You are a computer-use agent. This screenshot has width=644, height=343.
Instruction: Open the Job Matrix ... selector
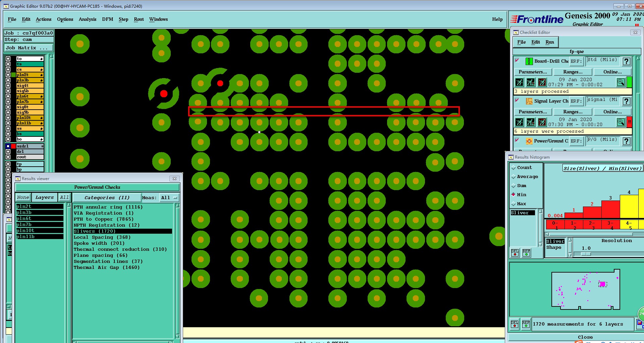[x=29, y=48]
